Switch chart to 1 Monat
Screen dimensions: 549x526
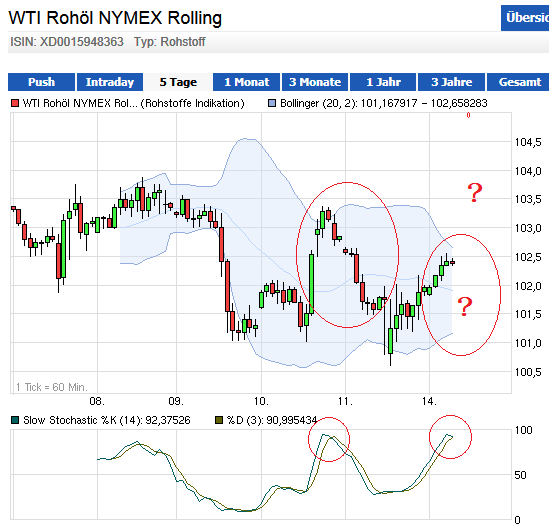coord(246,82)
